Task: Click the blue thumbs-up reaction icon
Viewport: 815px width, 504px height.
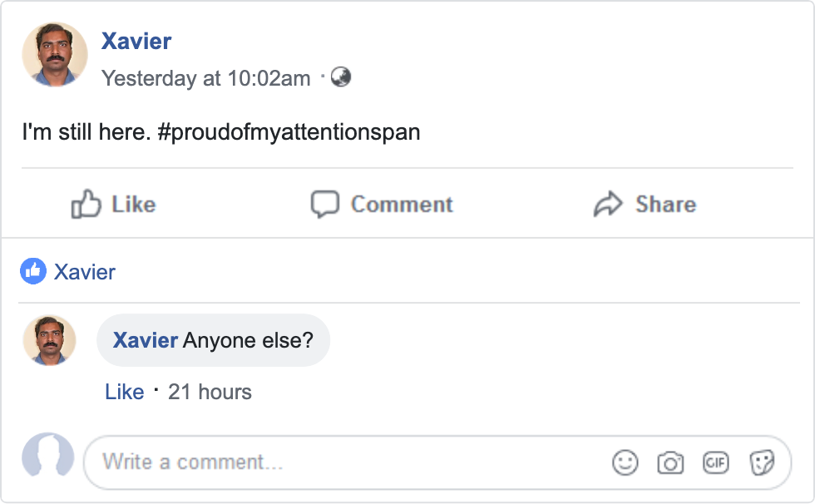Action: click(x=33, y=271)
